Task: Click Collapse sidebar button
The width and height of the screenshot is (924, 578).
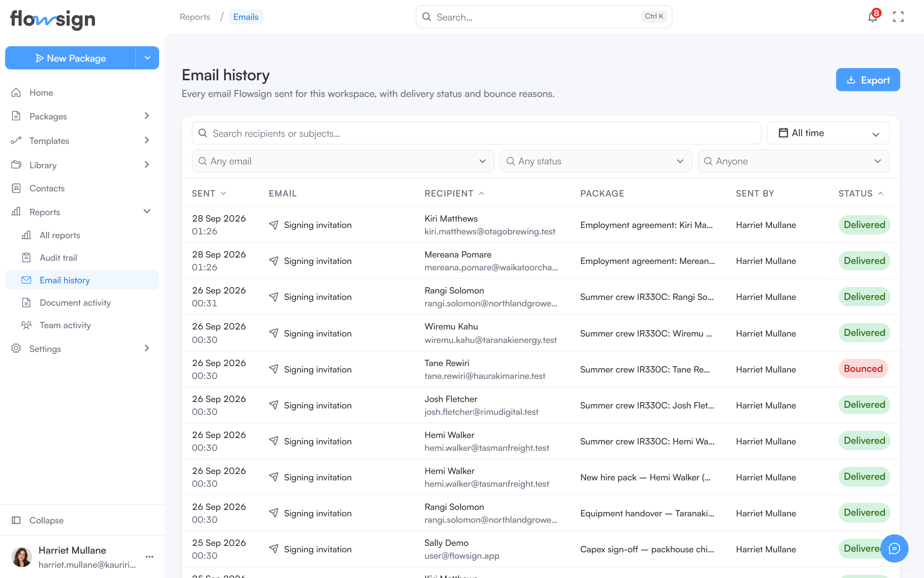Action: (x=82, y=520)
